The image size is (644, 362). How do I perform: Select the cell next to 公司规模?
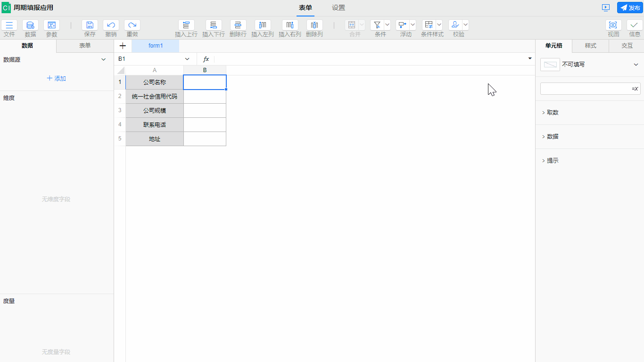pyautogui.click(x=205, y=110)
